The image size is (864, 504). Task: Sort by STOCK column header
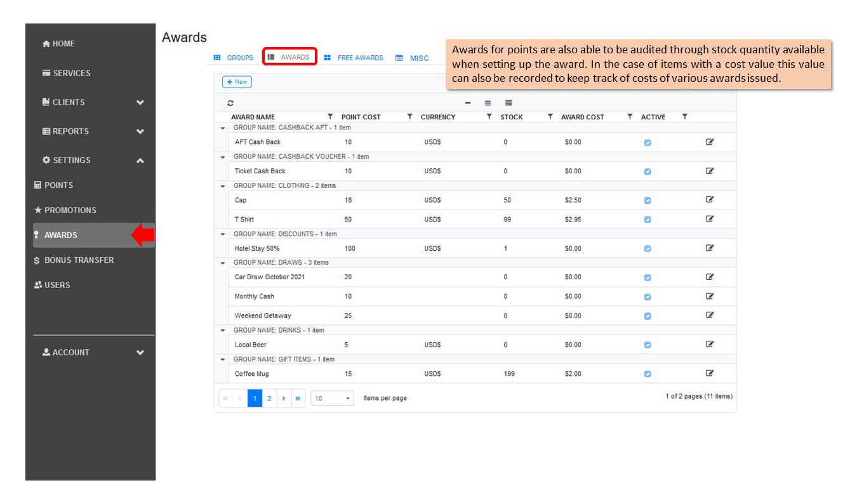(512, 117)
